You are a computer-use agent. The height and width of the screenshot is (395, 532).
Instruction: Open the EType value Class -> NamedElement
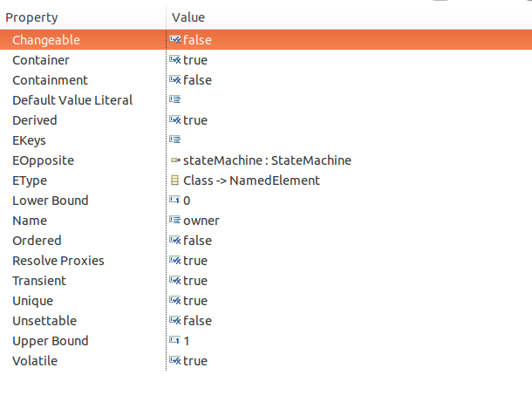[251, 180]
